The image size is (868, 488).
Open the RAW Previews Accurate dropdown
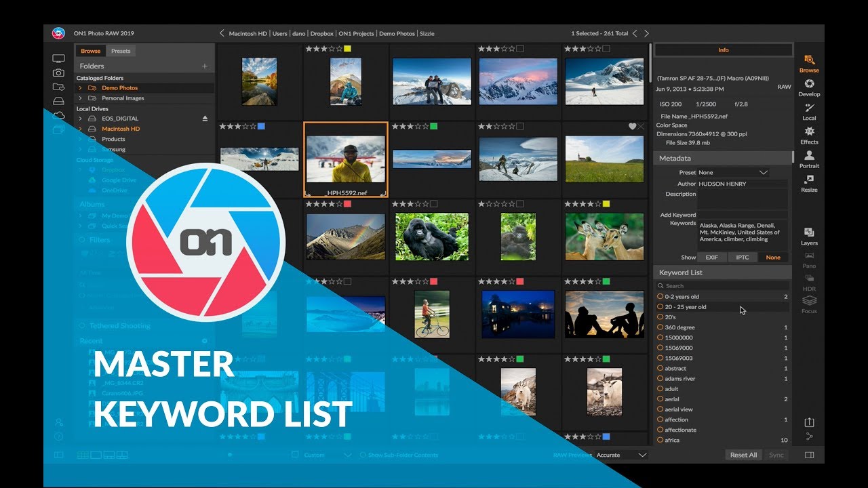click(621, 455)
